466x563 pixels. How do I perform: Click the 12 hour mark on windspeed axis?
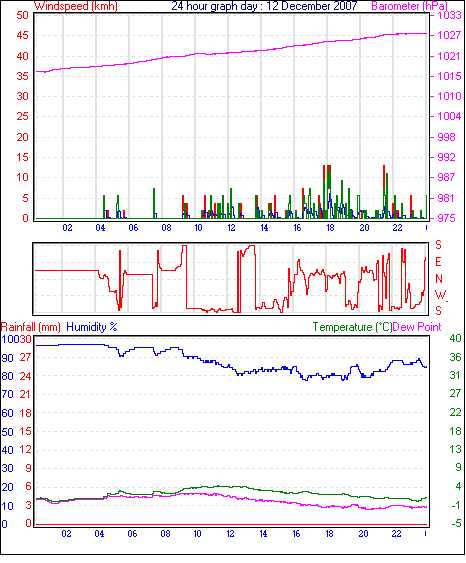231,228
